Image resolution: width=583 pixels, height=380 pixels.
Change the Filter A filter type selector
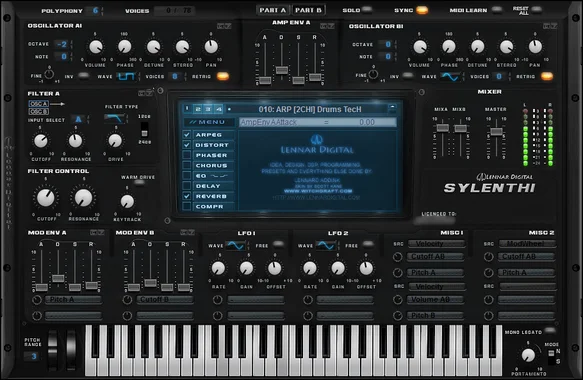tap(114, 119)
